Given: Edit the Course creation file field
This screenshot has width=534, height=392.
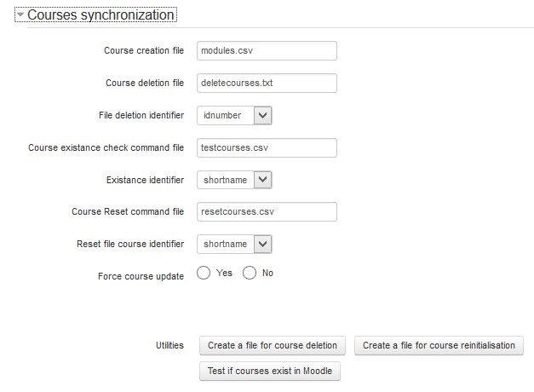Looking at the screenshot, I should click(x=267, y=51).
